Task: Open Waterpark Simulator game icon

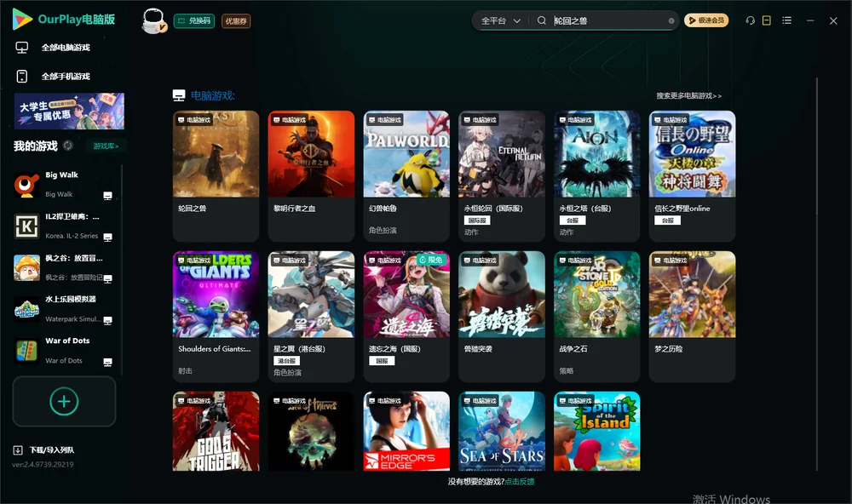Action: (x=26, y=310)
